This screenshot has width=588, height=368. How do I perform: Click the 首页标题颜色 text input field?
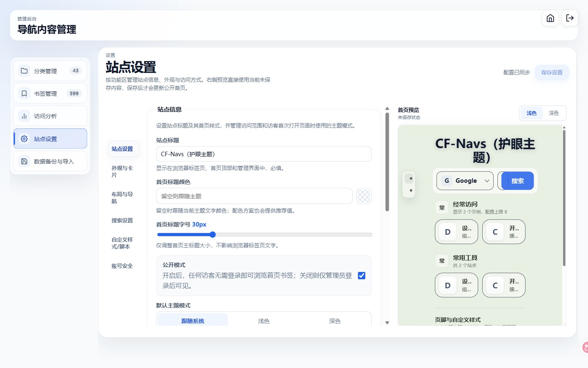(x=254, y=196)
